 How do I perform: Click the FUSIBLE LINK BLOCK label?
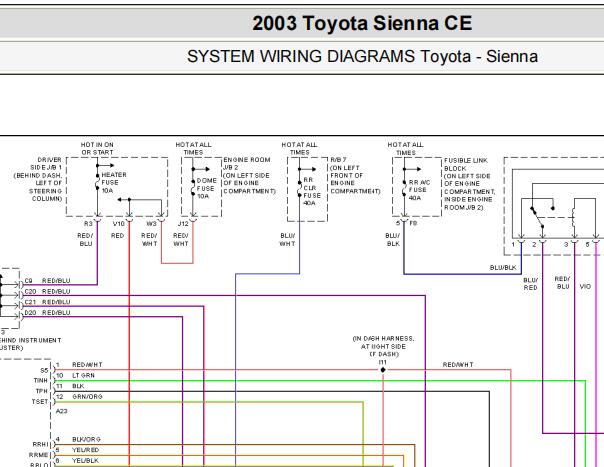pos(466,165)
